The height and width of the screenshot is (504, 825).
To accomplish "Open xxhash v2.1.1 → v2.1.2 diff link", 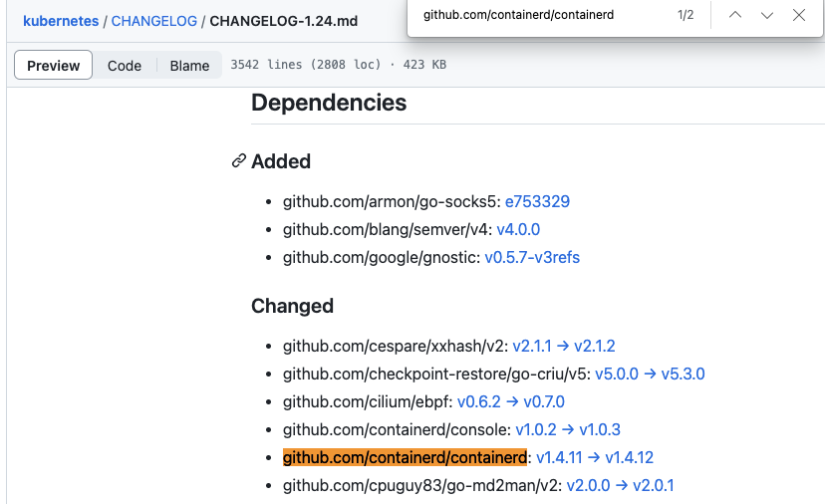I will tap(564, 347).
